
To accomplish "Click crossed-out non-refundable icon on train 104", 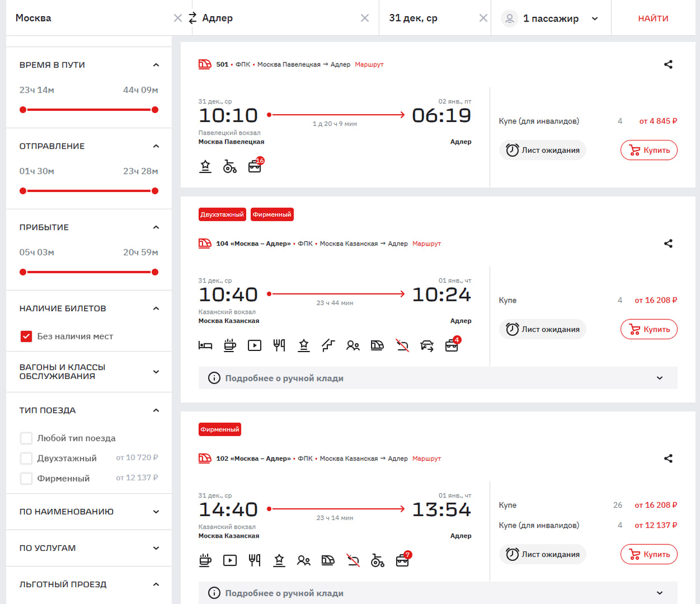I will tap(402, 345).
